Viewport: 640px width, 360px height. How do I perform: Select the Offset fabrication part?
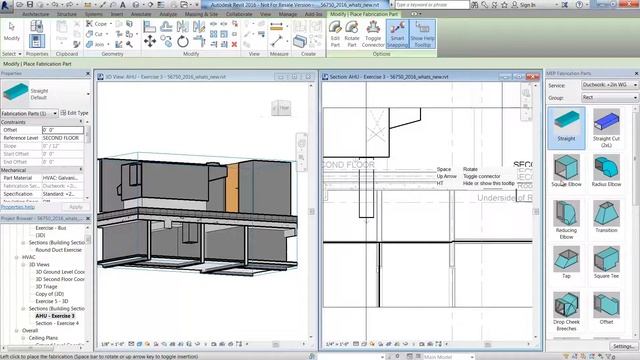pyautogui.click(x=606, y=309)
